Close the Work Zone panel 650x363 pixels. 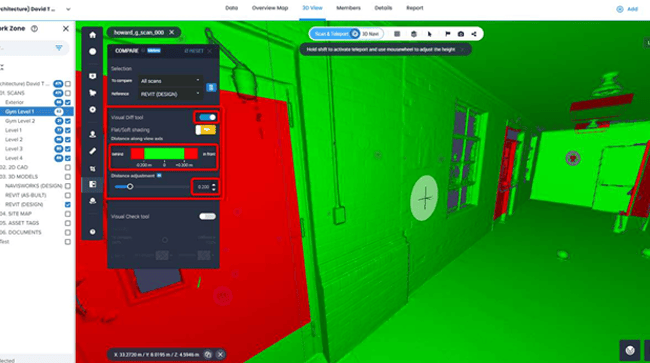65,29
